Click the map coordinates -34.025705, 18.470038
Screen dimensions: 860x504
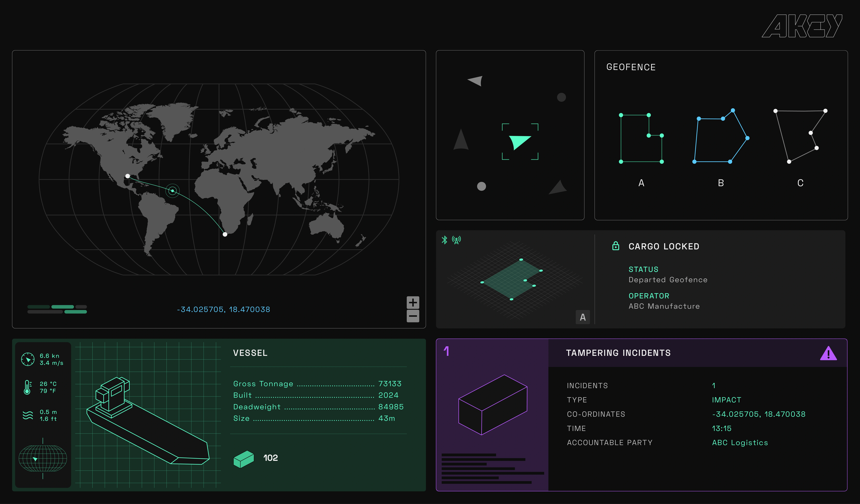(223, 310)
